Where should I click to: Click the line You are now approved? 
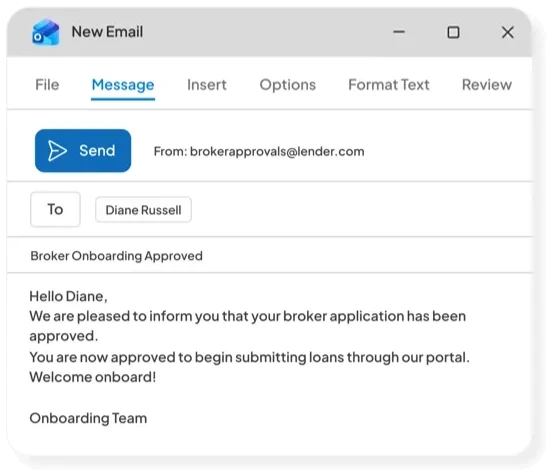click(x=249, y=357)
